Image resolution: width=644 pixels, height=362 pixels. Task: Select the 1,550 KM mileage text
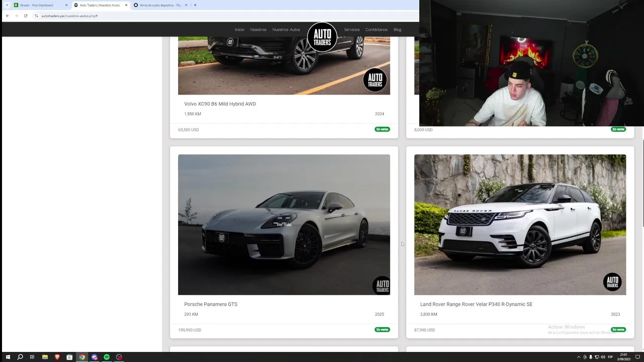pyautogui.click(x=193, y=114)
